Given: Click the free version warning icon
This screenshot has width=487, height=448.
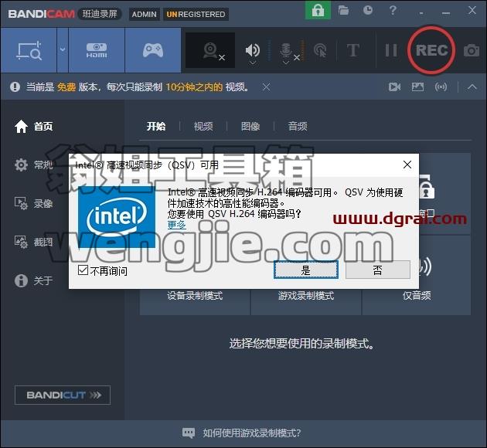Looking at the screenshot, I should tap(15, 87).
